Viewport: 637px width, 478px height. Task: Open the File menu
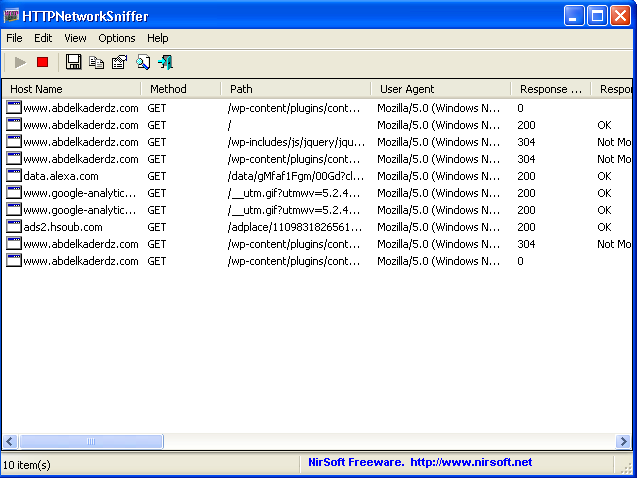pos(14,38)
